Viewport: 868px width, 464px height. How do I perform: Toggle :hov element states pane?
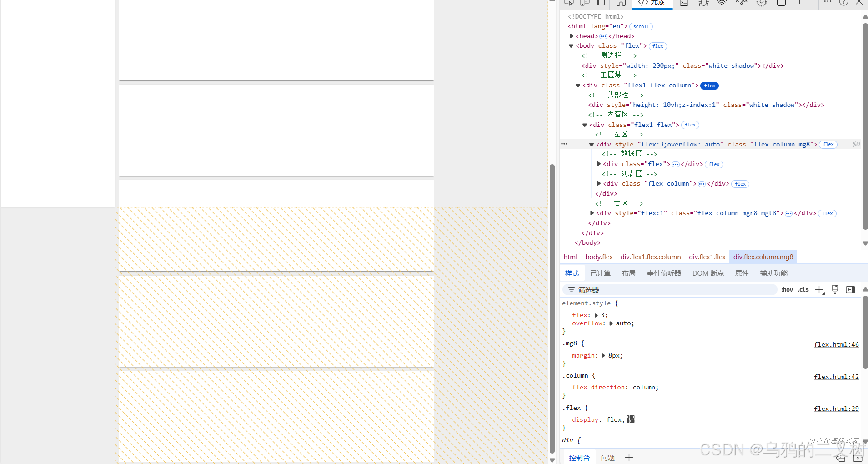pyautogui.click(x=787, y=289)
